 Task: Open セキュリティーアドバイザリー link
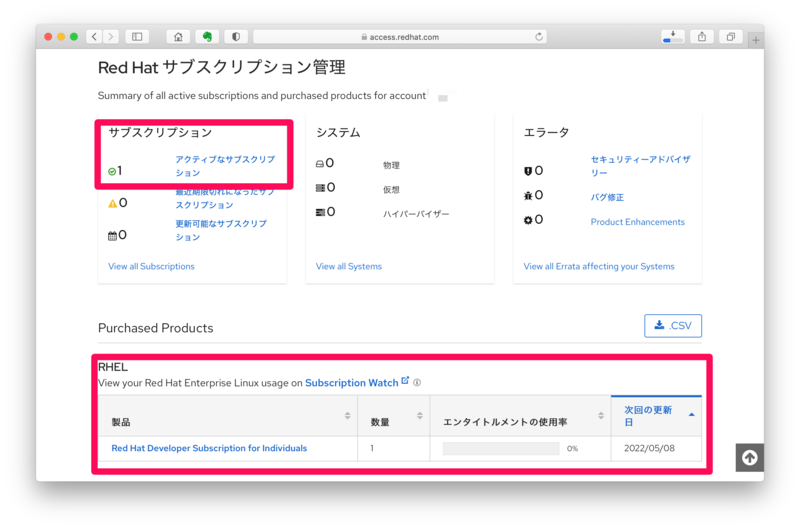(640, 166)
